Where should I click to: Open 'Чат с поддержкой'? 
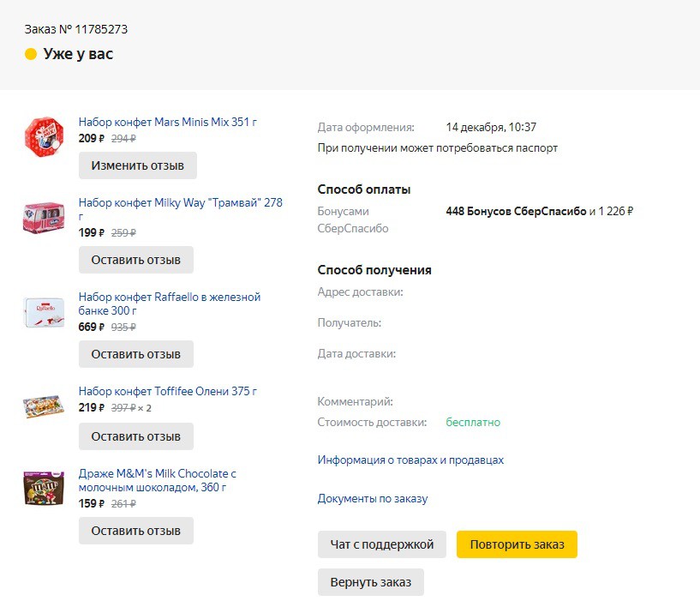pyautogui.click(x=381, y=544)
